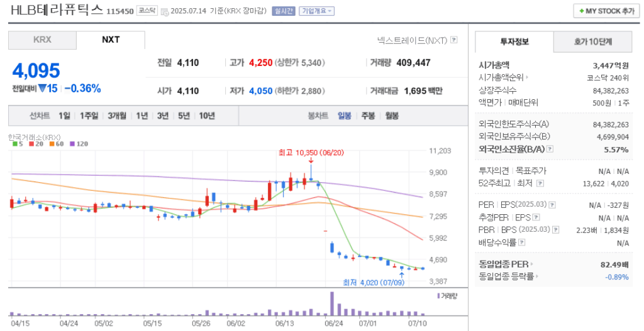Select the 일봉 candle chart
This screenshot has height=331, width=644.
344,116
